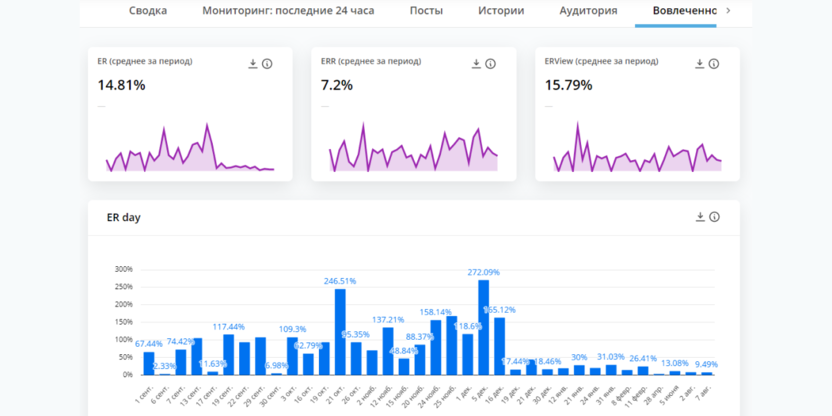
Task: Click the ERR sparkline chart
Action: pos(413,152)
